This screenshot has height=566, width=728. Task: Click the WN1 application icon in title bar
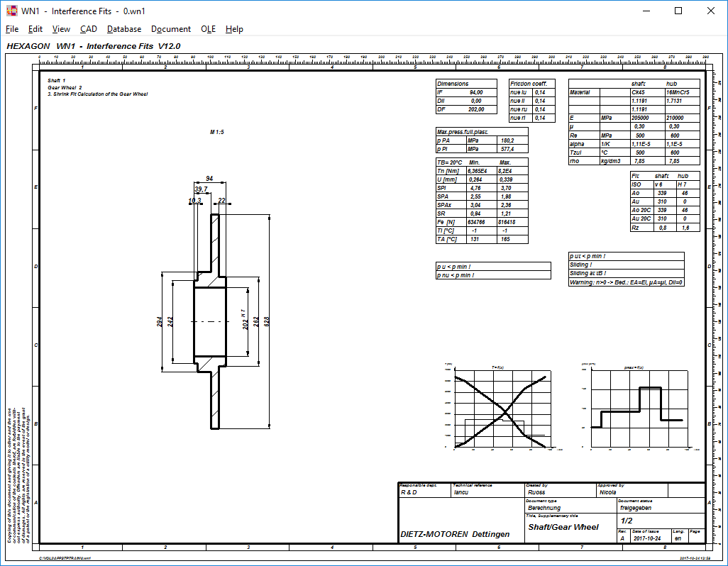11,11
